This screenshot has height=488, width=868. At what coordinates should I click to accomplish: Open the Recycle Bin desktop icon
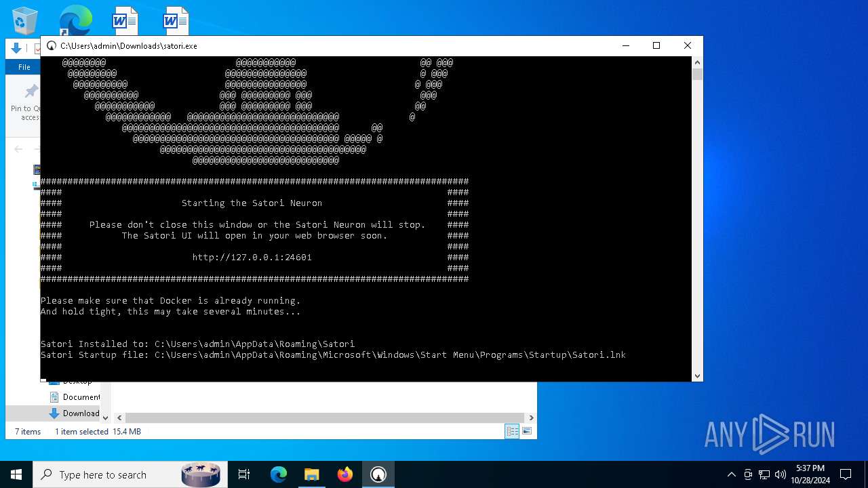[25, 20]
